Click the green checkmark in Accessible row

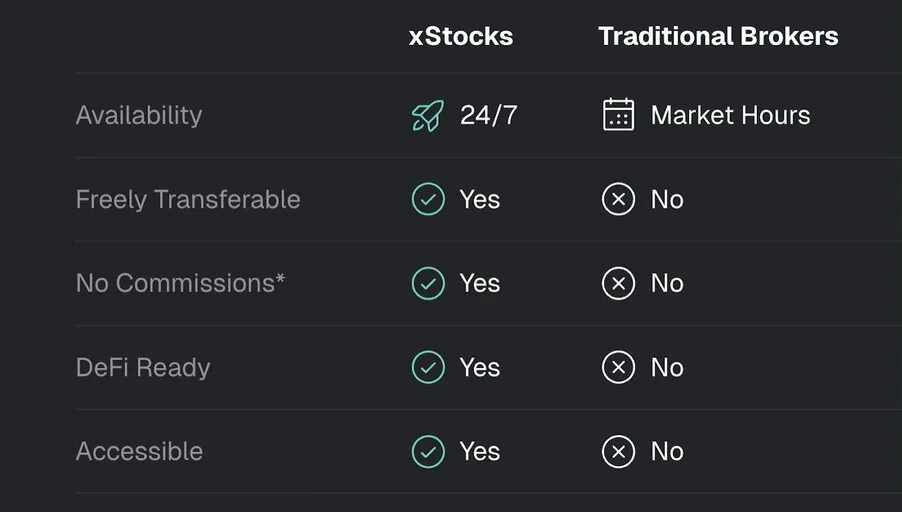pyautogui.click(x=428, y=451)
